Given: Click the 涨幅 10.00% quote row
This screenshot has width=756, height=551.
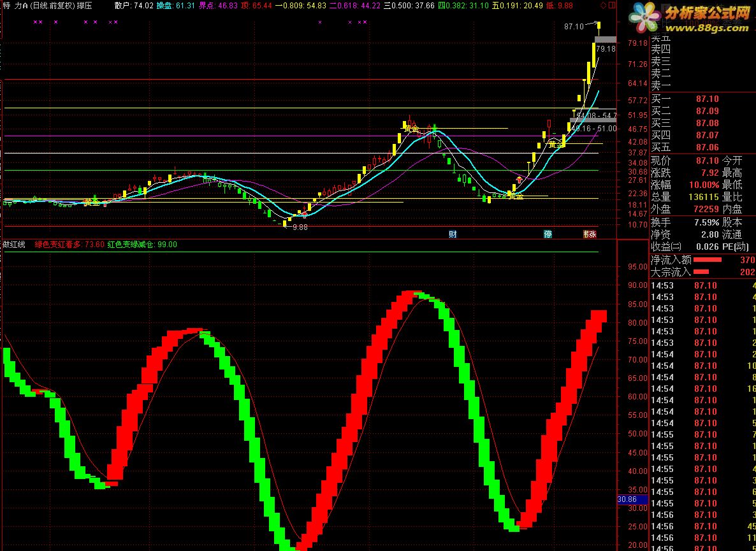Looking at the screenshot, I should pyautogui.click(x=685, y=185).
